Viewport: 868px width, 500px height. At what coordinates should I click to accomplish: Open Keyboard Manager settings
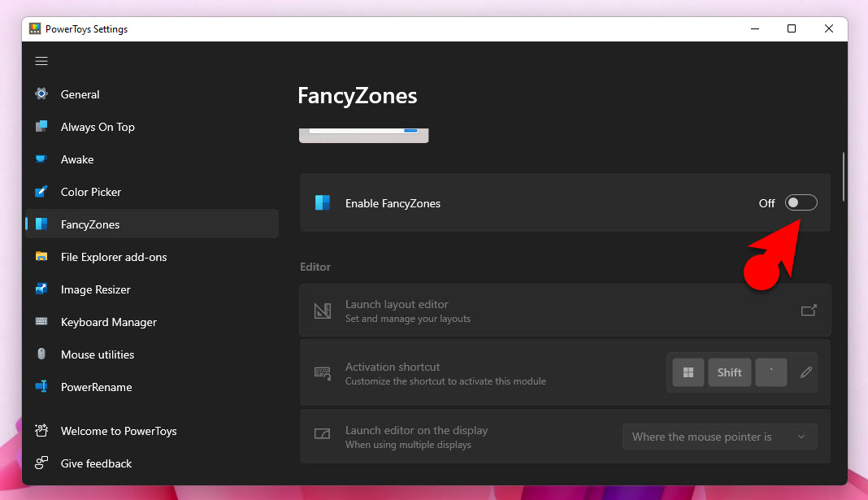(152, 322)
